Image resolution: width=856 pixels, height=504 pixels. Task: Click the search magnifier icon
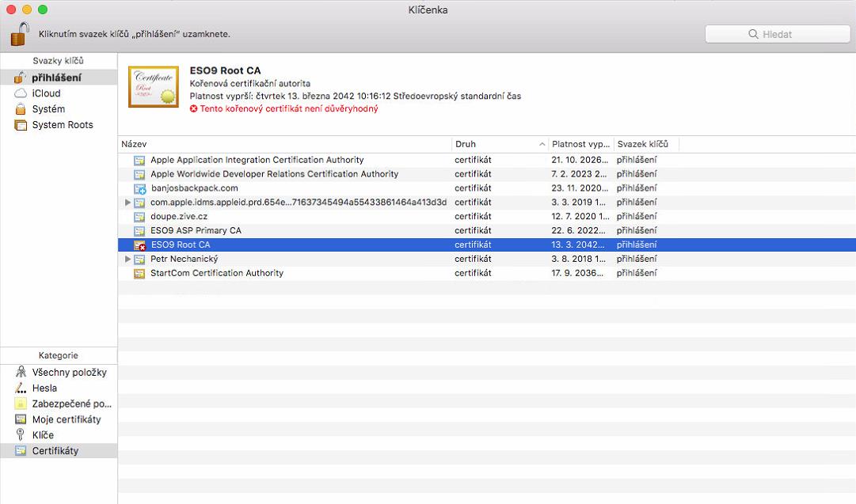(x=753, y=34)
